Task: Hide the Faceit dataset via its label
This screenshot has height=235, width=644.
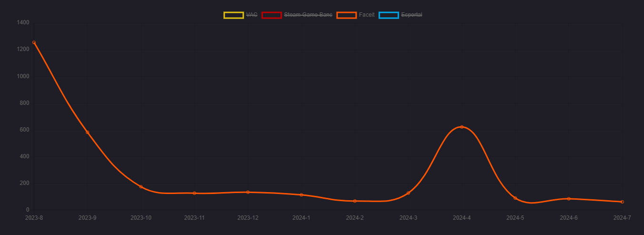Action: click(x=367, y=15)
